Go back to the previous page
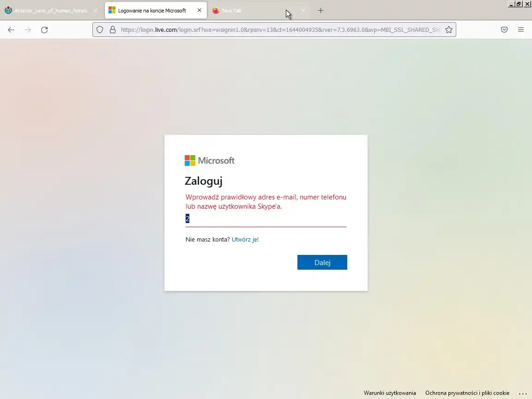The image size is (532, 399). 11,30
